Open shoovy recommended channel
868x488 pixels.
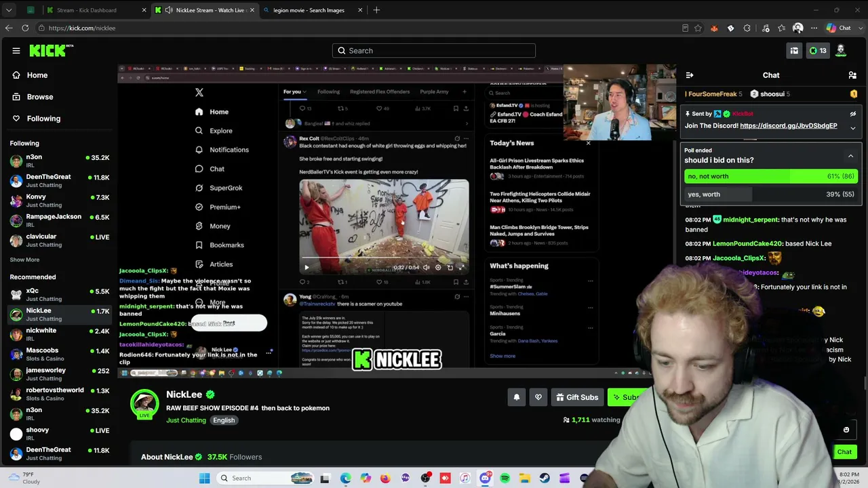coord(60,434)
